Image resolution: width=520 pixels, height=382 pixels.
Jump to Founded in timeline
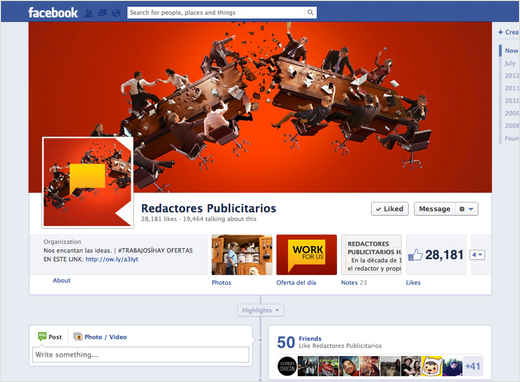point(512,138)
